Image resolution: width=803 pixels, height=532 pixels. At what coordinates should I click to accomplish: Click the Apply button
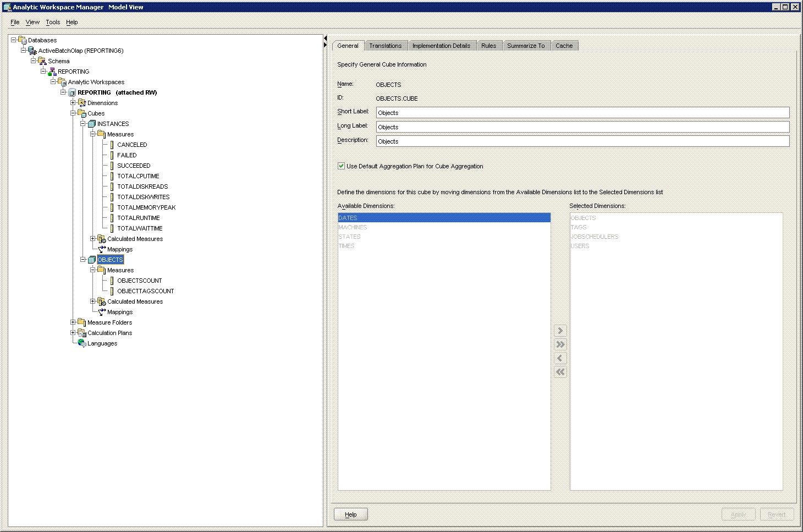(x=739, y=514)
